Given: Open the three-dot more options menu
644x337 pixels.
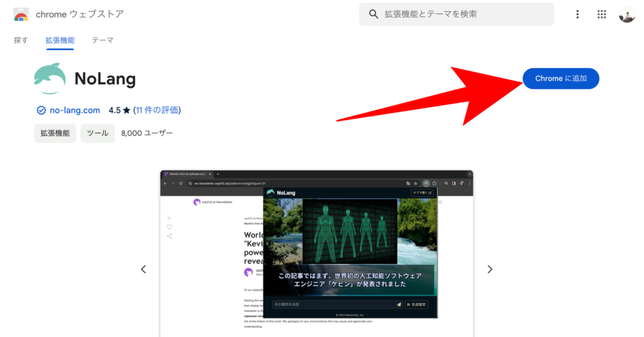Looking at the screenshot, I should coord(577,14).
